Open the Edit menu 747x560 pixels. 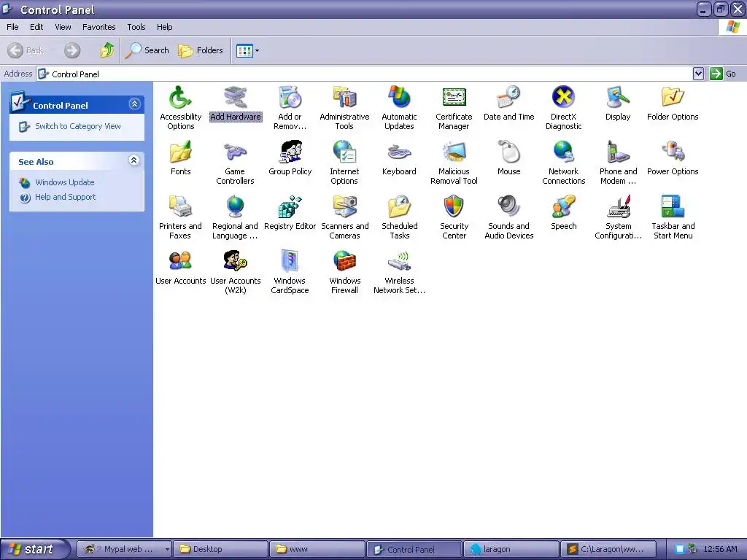click(36, 27)
